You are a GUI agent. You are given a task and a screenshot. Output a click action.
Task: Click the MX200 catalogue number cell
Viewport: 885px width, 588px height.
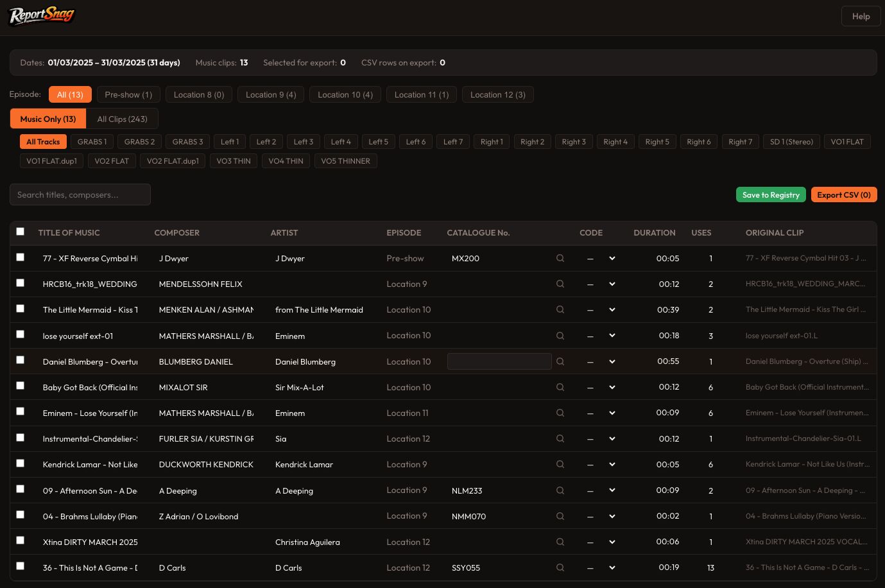(499, 259)
